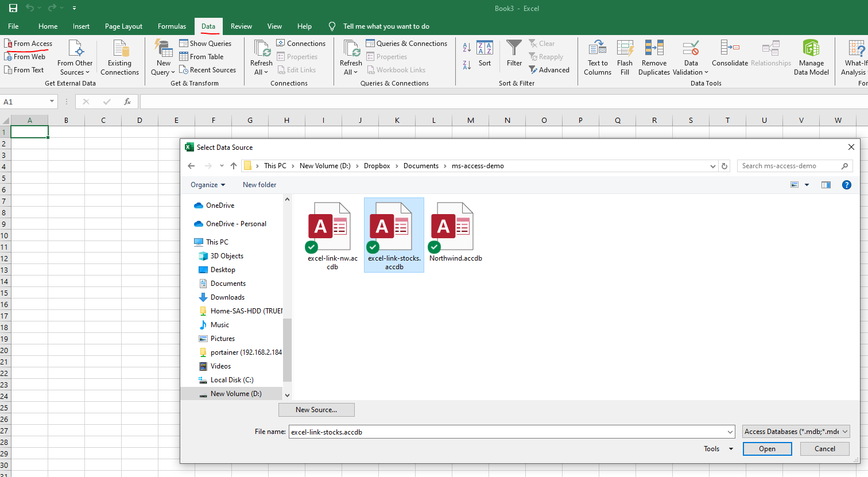Open the Tools dropdown
868x477 pixels.
click(x=718, y=449)
